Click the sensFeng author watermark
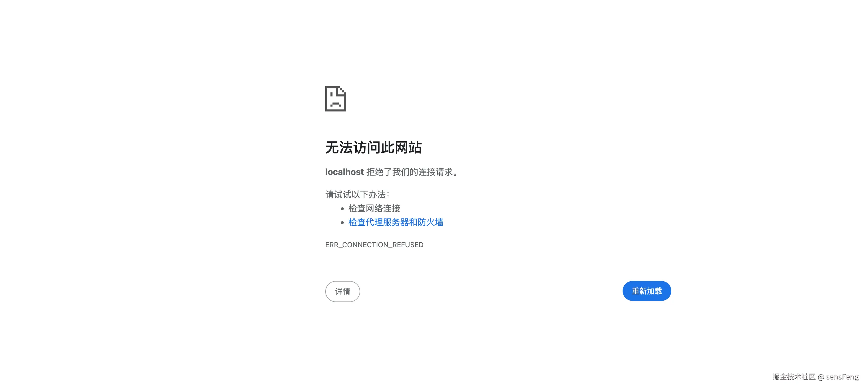The height and width of the screenshot is (391, 868). tap(842, 377)
